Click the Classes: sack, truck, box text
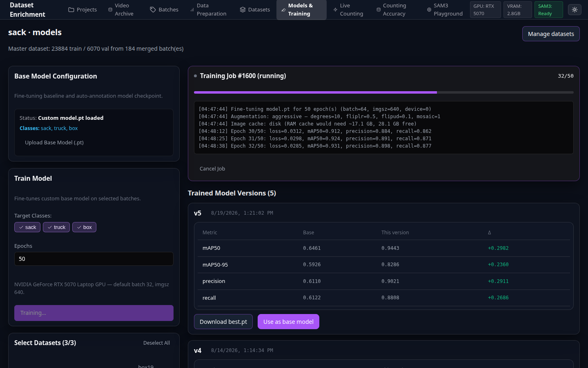Viewport: 588px width, 368px height. pos(49,128)
